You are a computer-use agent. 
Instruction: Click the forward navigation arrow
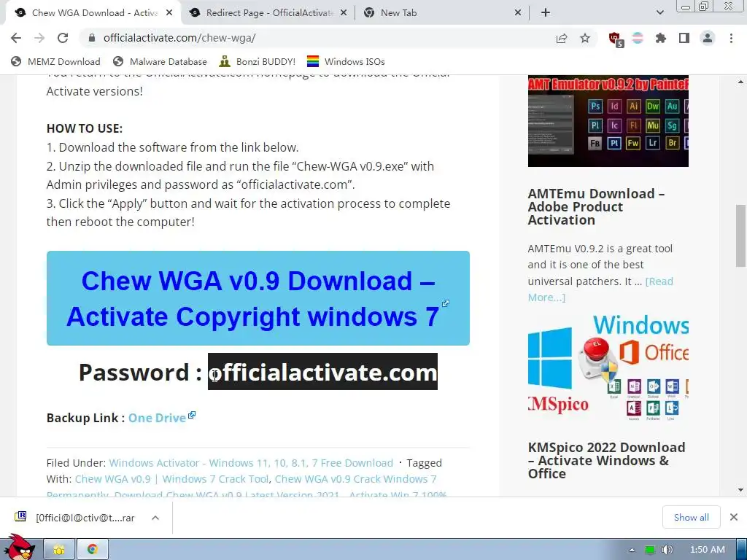tap(39, 38)
